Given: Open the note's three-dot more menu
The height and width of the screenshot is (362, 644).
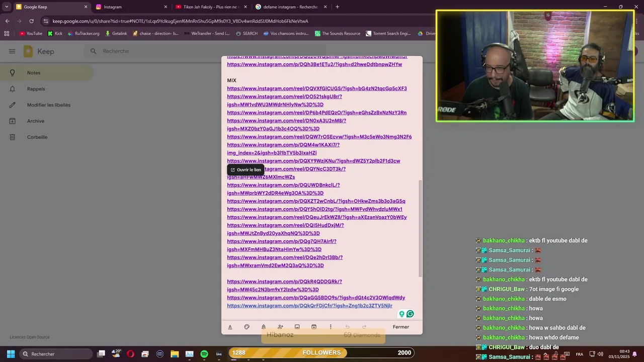Looking at the screenshot, I should click(331, 327).
